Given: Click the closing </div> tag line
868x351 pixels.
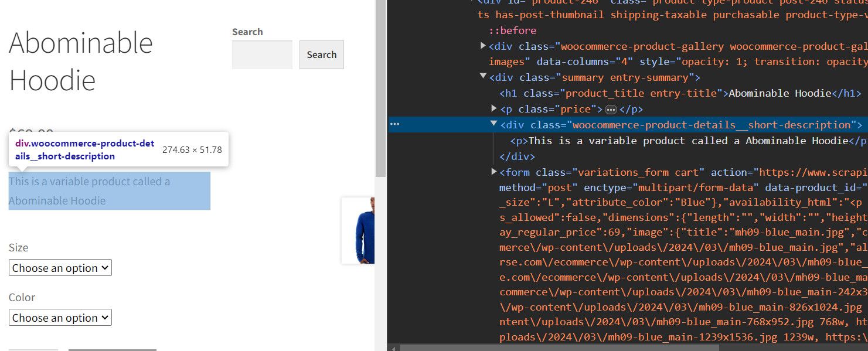Looking at the screenshot, I should coord(517,156).
